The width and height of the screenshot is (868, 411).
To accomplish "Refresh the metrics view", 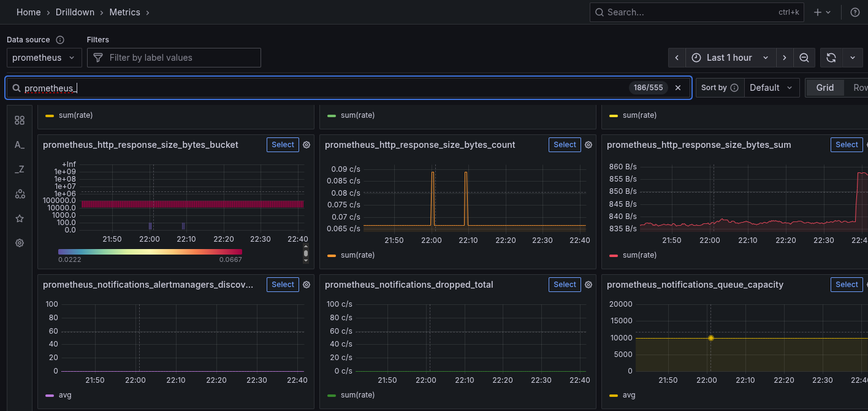I will coord(831,58).
